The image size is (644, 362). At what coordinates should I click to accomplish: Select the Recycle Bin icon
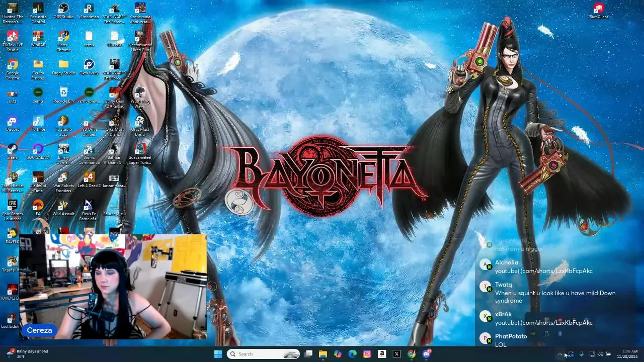[63, 96]
